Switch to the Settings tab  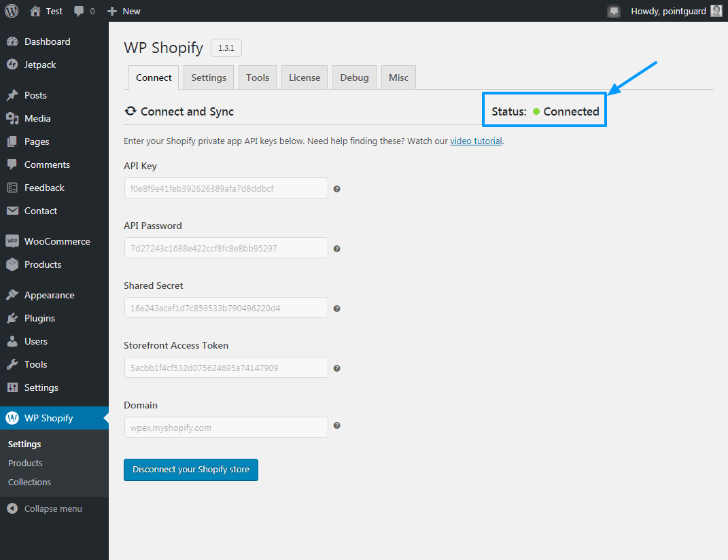click(209, 77)
